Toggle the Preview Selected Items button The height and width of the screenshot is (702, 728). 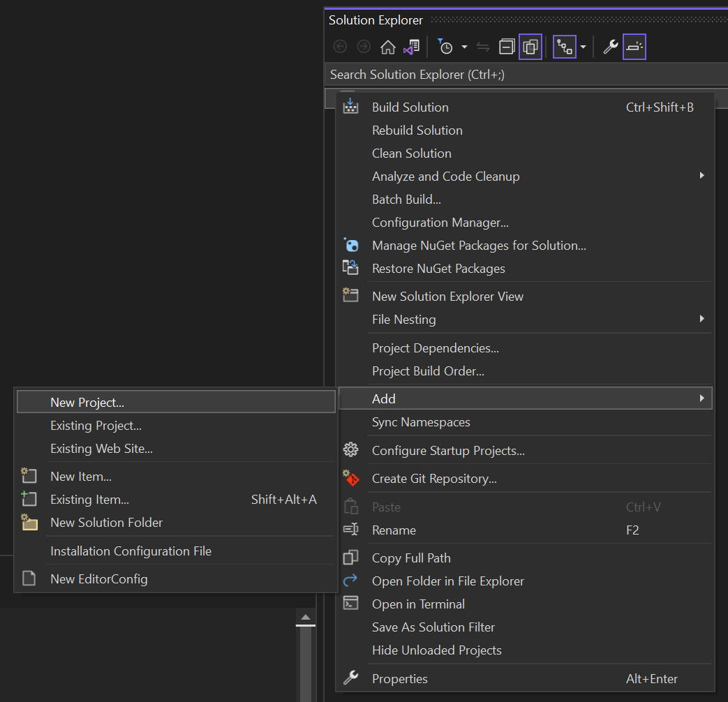point(634,47)
